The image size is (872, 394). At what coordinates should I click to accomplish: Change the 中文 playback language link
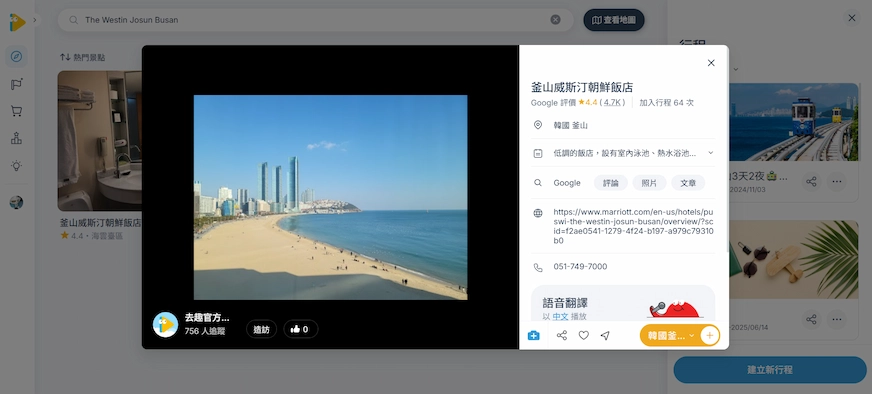click(x=560, y=317)
